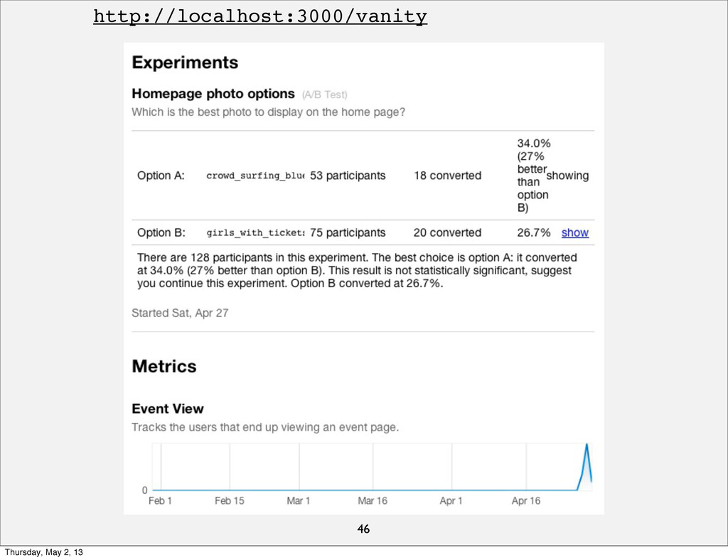Click the 'Apr 16' chart axis label
This screenshot has height=560, width=728.
tap(526, 501)
